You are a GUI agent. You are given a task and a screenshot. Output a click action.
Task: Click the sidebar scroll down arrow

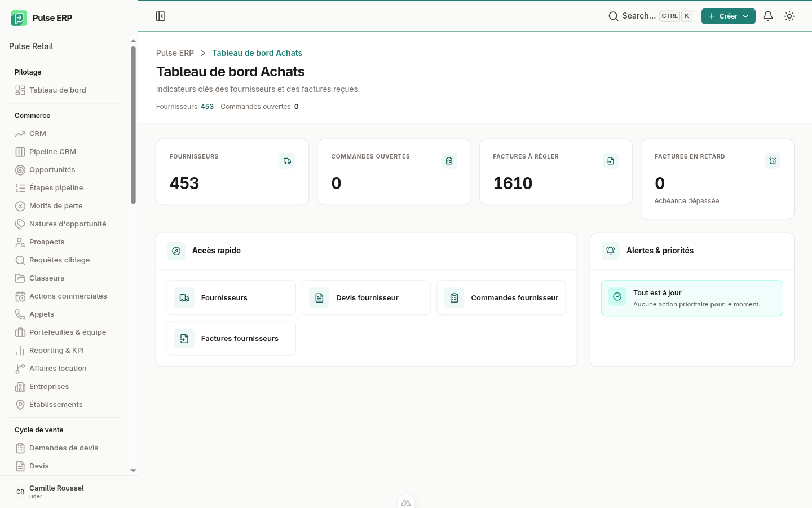coord(133,470)
